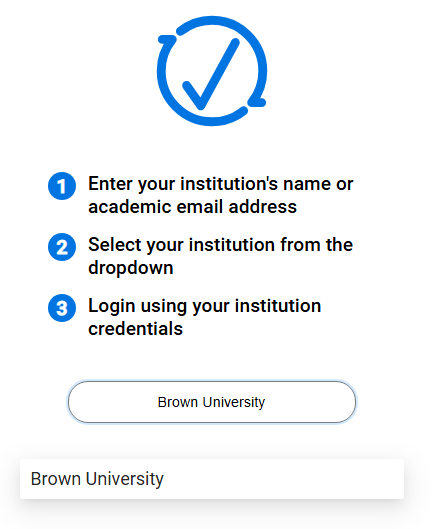Select Brown University from the dropdown suggestions
Screen dimensions: 433x529
coord(212,479)
